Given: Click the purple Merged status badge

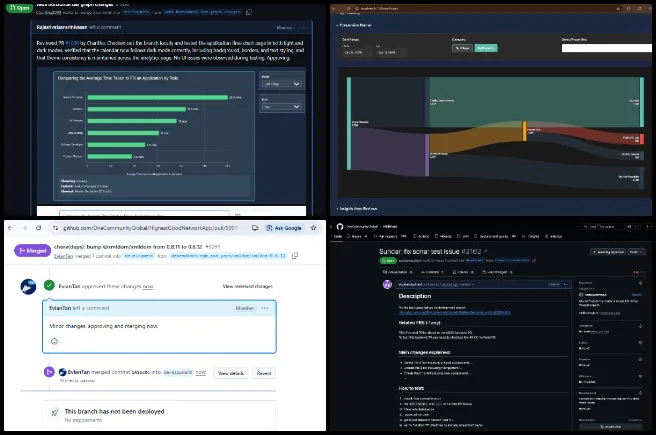Looking at the screenshot, I should click(x=33, y=251).
